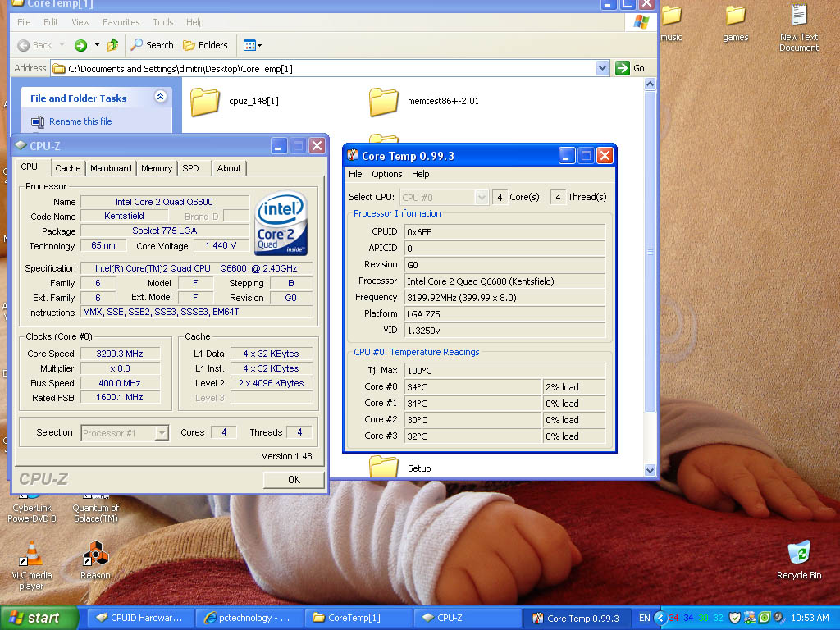The width and height of the screenshot is (840, 630).
Task: Click the Up folder icon in toolbar
Action: (x=112, y=45)
